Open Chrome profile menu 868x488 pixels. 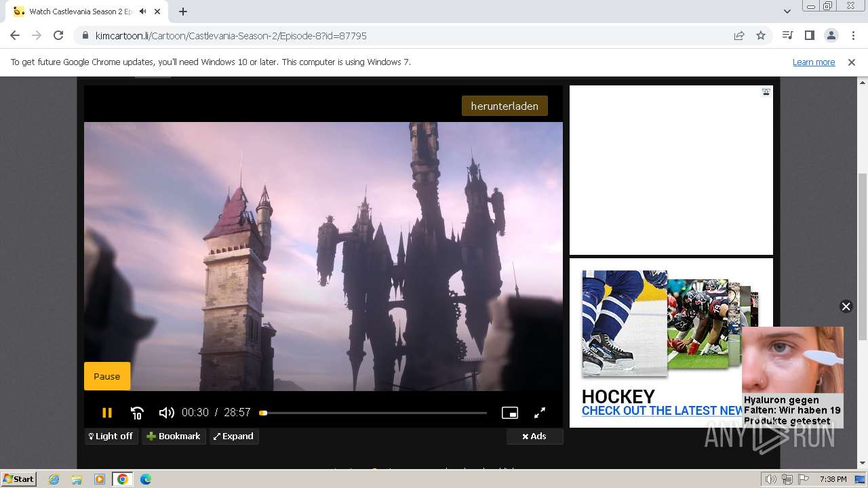[831, 35]
